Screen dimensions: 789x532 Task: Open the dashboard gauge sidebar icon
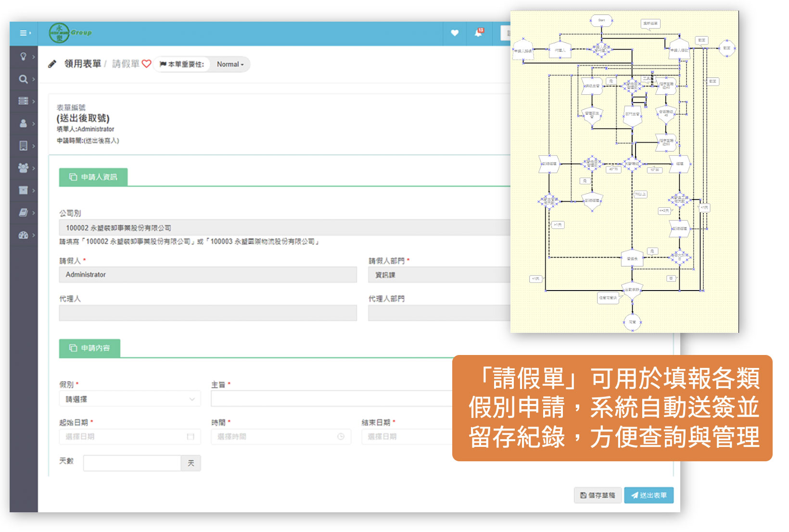23,235
